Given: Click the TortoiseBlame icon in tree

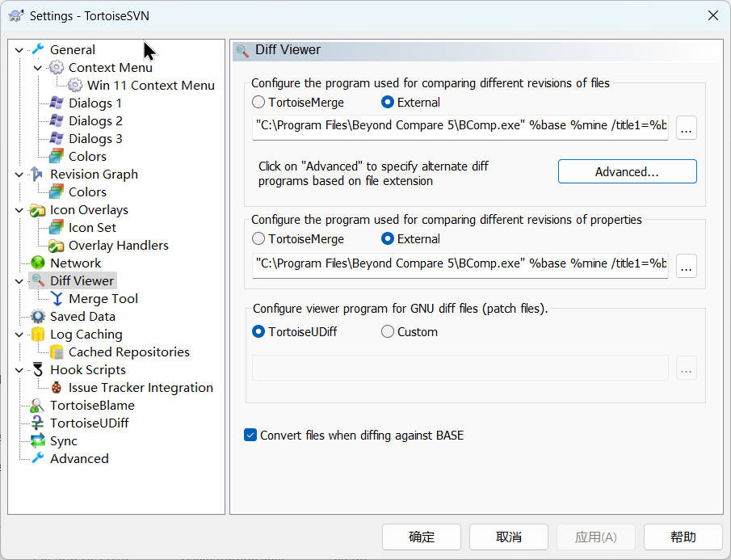Looking at the screenshot, I should pyautogui.click(x=37, y=405).
